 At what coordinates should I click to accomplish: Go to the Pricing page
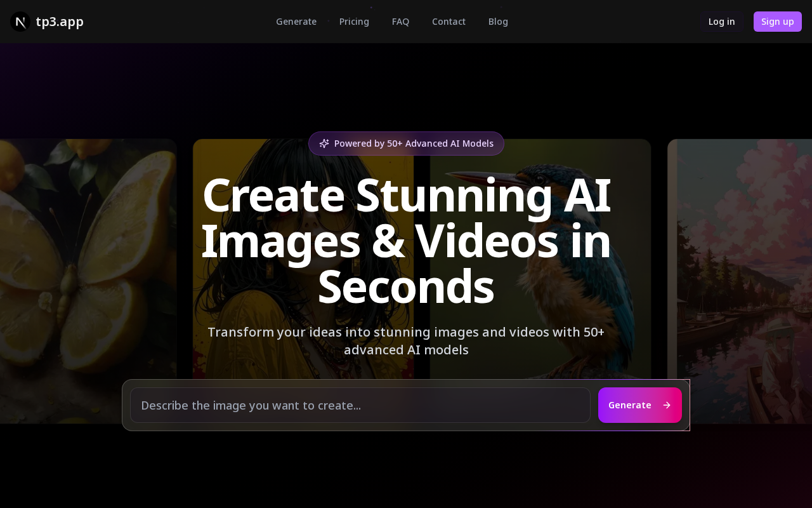click(354, 22)
